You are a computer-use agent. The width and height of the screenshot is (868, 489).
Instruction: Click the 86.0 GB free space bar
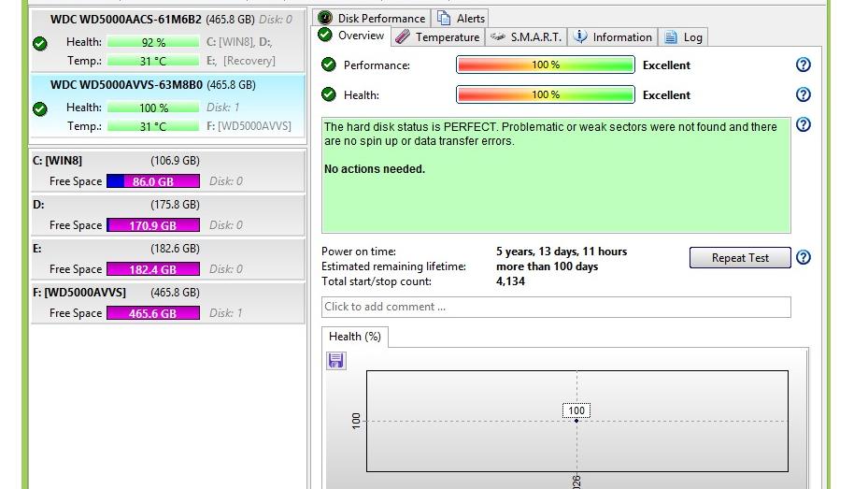click(x=153, y=181)
